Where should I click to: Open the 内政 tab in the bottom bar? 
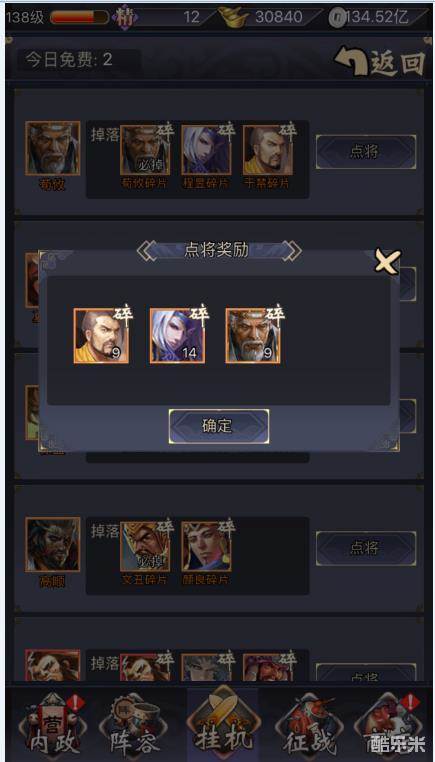(x=51, y=726)
